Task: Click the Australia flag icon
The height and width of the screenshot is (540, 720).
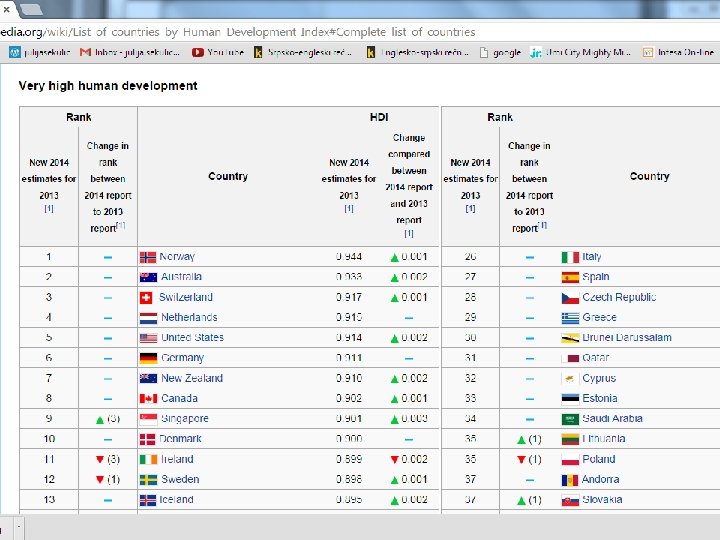Action: 148,277
